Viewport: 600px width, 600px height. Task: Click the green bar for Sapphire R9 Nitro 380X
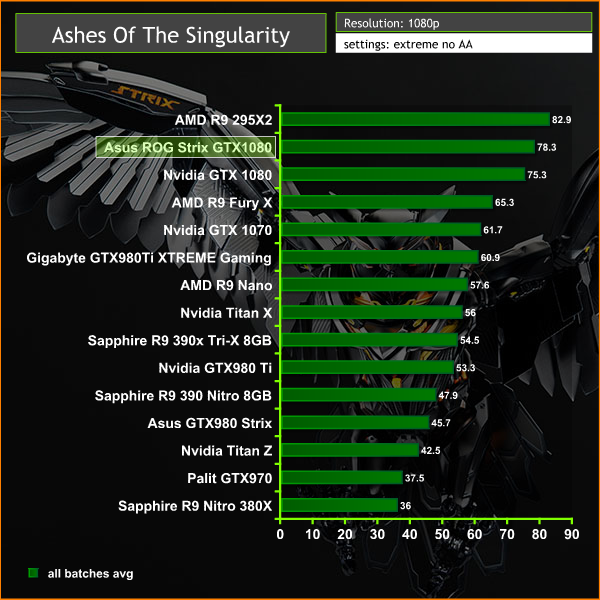click(x=339, y=505)
